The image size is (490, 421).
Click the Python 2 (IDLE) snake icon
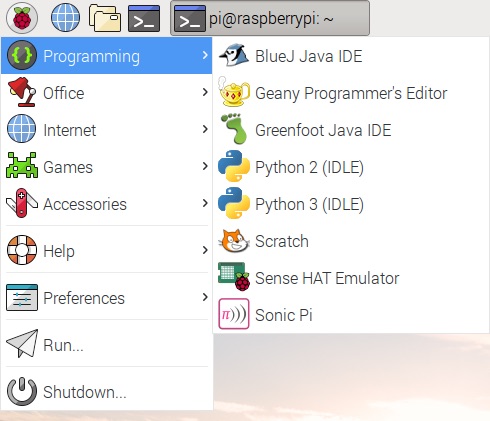(234, 166)
